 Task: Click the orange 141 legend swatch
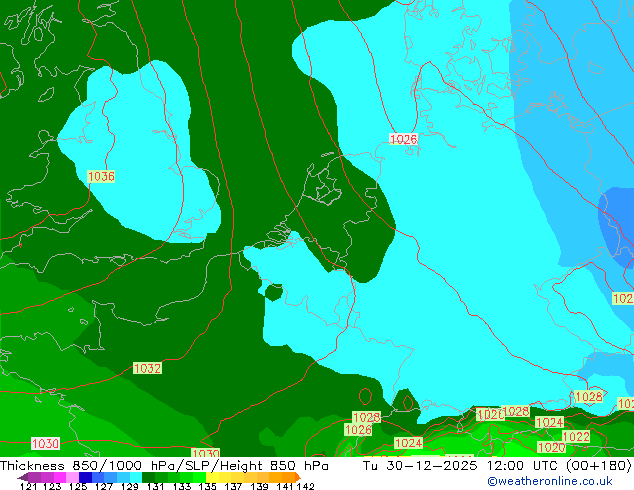[x=288, y=477]
